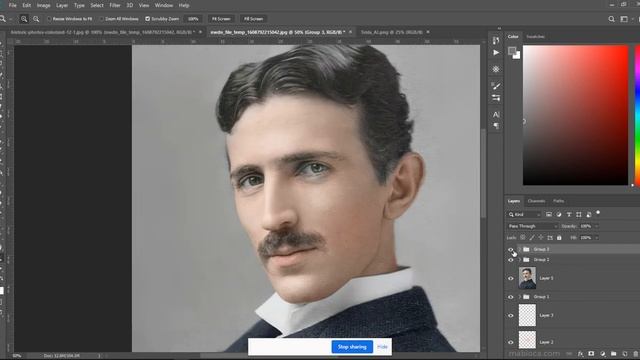Select the Zoom In mode icon
This screenshot has height=360, width=640.
[24, 19]
